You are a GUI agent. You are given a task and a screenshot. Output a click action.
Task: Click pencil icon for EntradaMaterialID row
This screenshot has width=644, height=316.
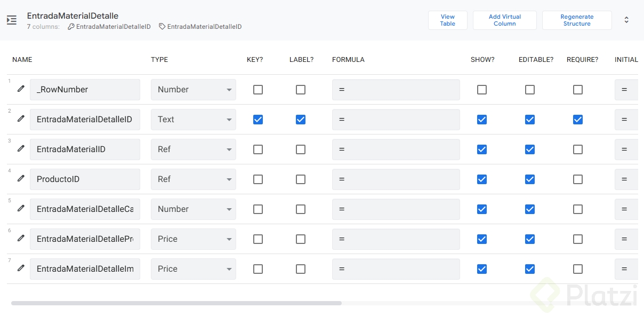21,149
